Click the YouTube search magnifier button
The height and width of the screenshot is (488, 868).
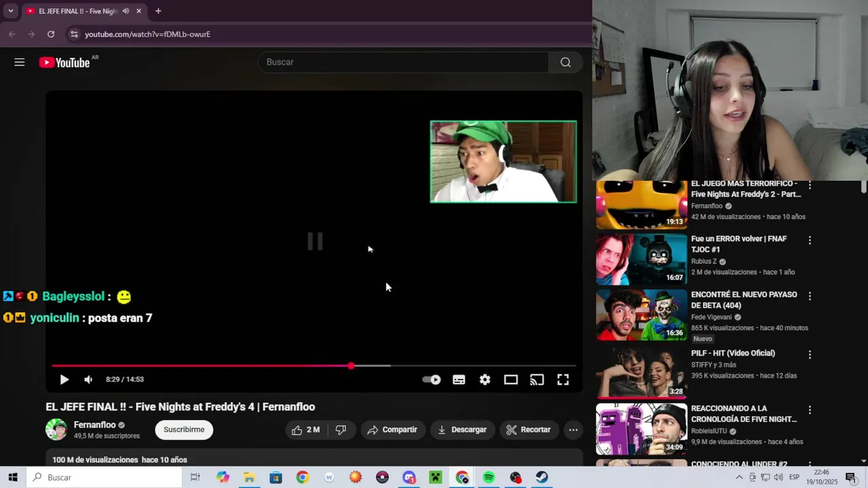(566, 62)
